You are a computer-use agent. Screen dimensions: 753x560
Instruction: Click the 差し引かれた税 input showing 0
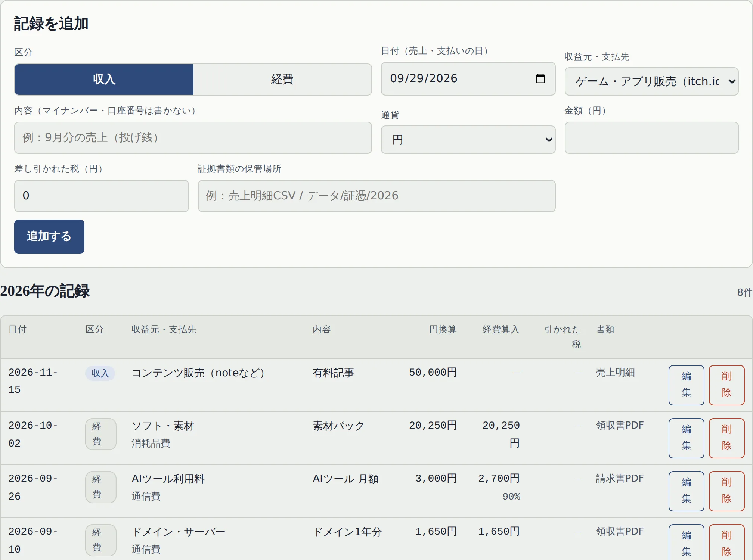102,196
